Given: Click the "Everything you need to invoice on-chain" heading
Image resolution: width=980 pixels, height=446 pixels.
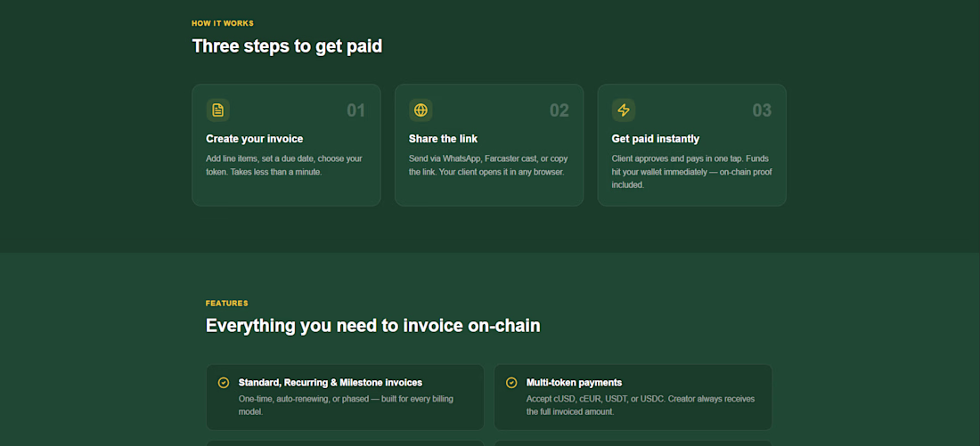Looking at the screenshot, I should pos(373,326).
